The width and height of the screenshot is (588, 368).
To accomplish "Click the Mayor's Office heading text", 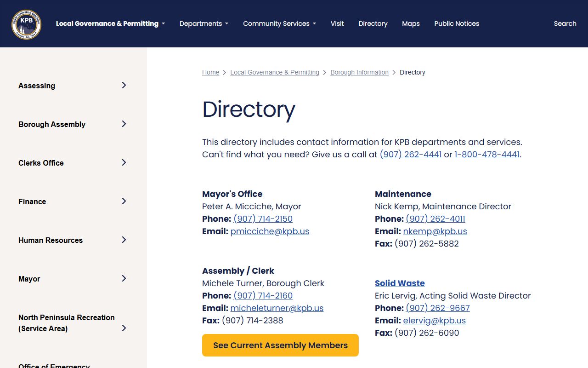I will click(232, 194).
